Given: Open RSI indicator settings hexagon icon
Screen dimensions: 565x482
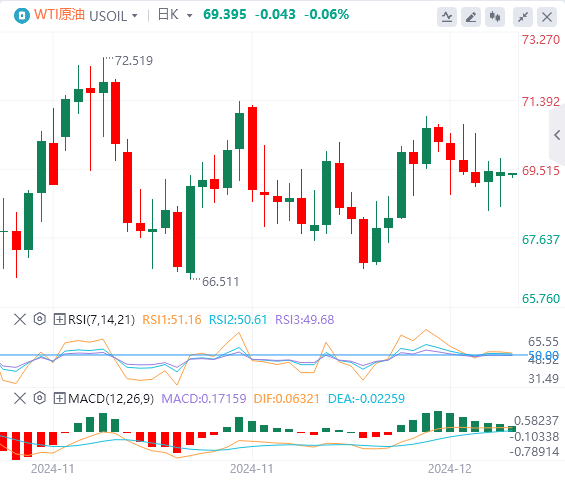Looking at the screenshot, I should (x=40, y=319).
